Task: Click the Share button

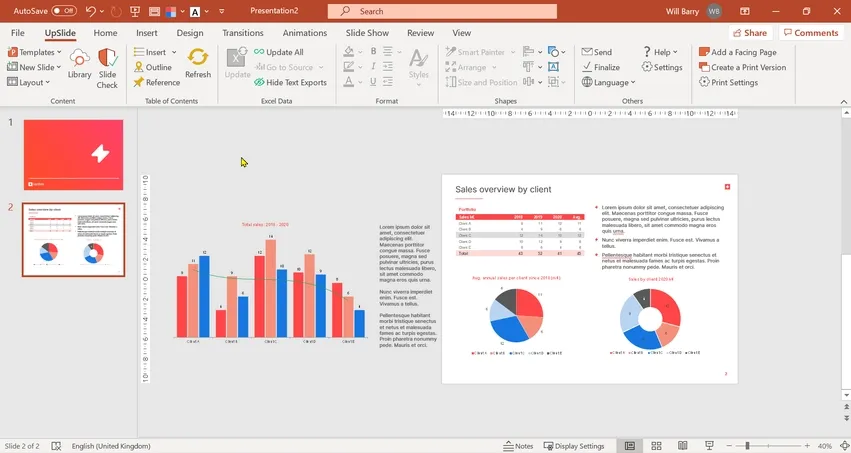Action: 750,33
